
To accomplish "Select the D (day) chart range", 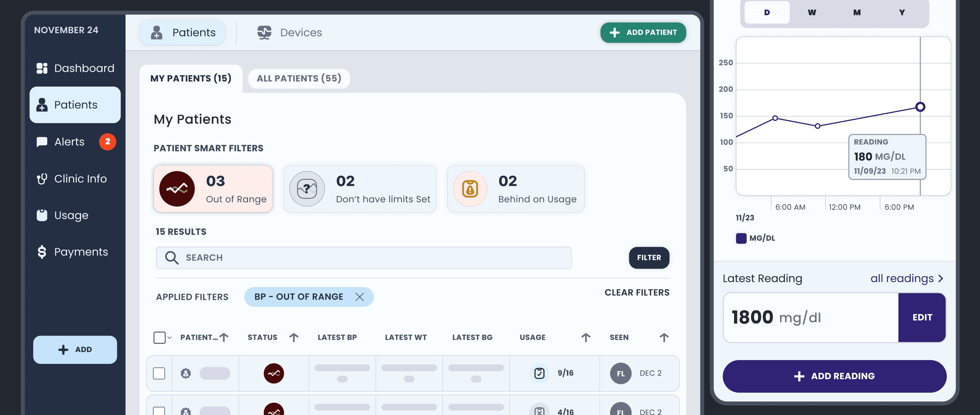I will pos(767,12).
